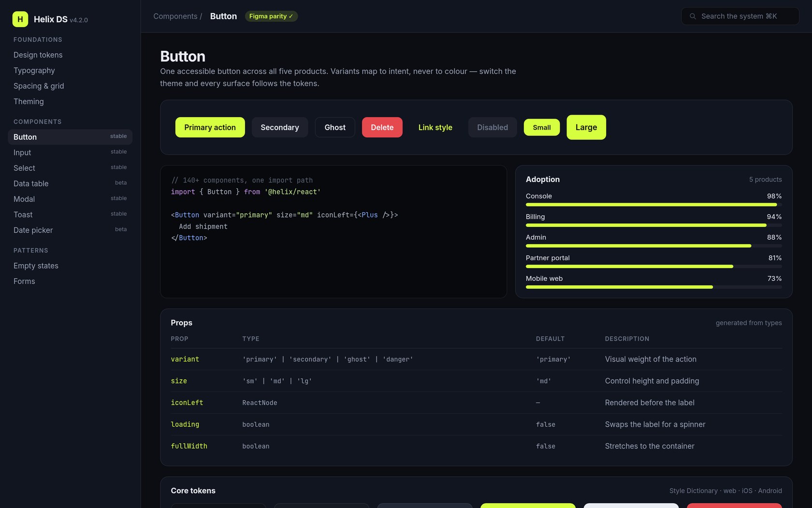Viewport: 812px width, 508px height.
Task: Click the 'size' prop name
Action: pyautogui.click(x=179, y=381)
